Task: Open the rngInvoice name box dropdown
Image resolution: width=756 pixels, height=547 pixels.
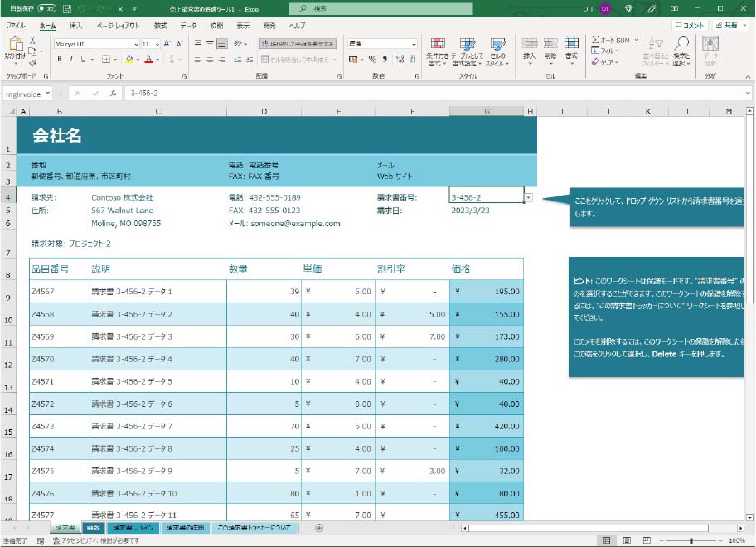Action: pyautogui.click(x=48, y=94)
